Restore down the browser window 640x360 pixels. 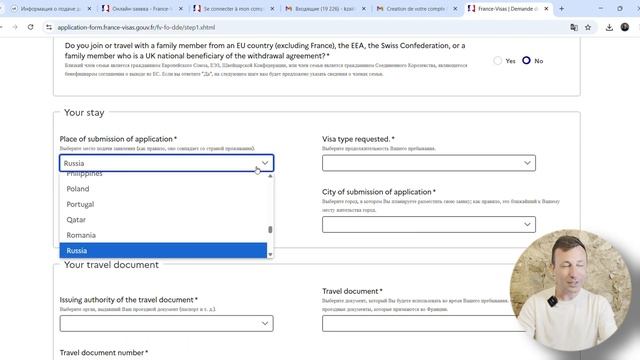(x=620, y=9)
